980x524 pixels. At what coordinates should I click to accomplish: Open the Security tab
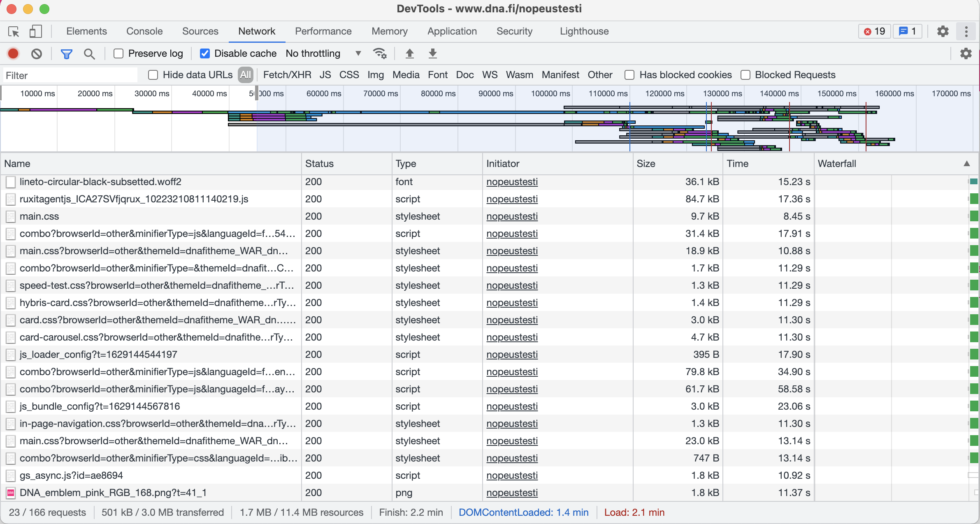pos(514,31)
